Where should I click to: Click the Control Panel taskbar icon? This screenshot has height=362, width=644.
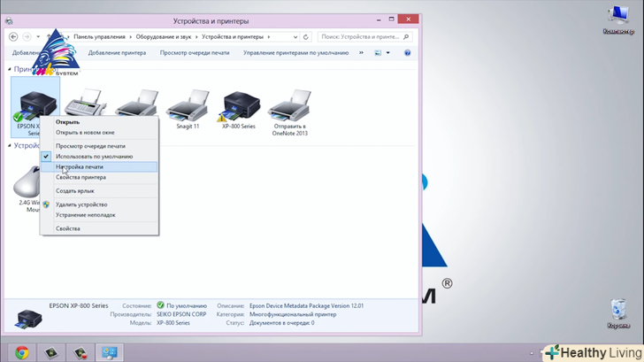click(110, 352)
